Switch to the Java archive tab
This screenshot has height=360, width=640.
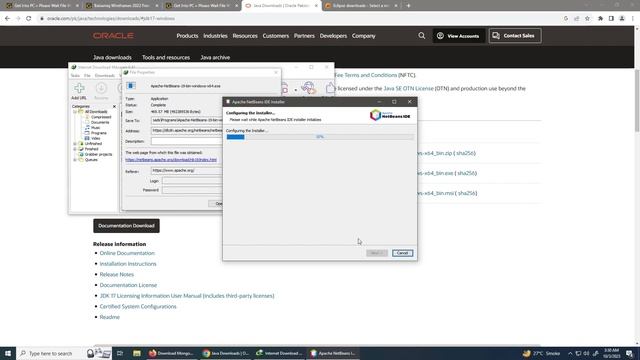[x=215, y=58]
